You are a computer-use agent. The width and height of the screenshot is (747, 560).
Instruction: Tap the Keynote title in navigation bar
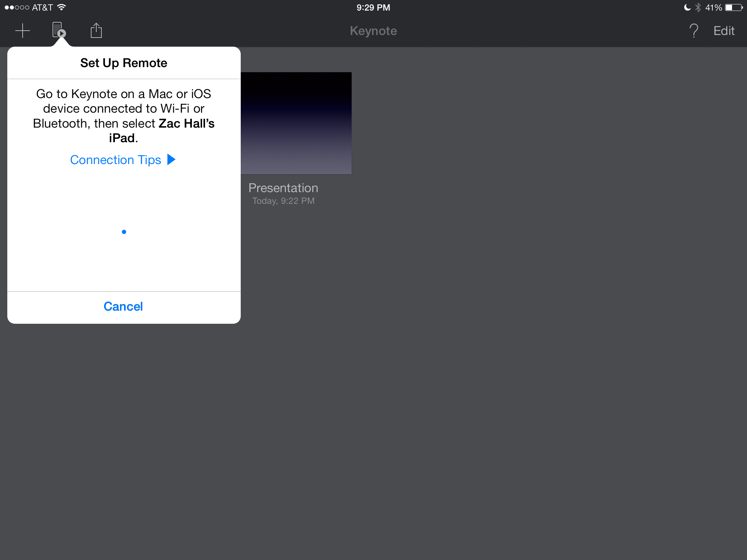coord(373,31)
